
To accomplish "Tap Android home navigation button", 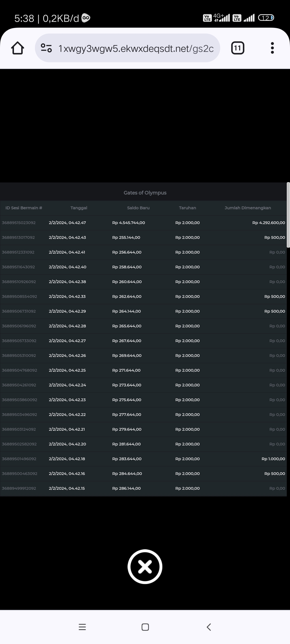I will pos(145,627).
